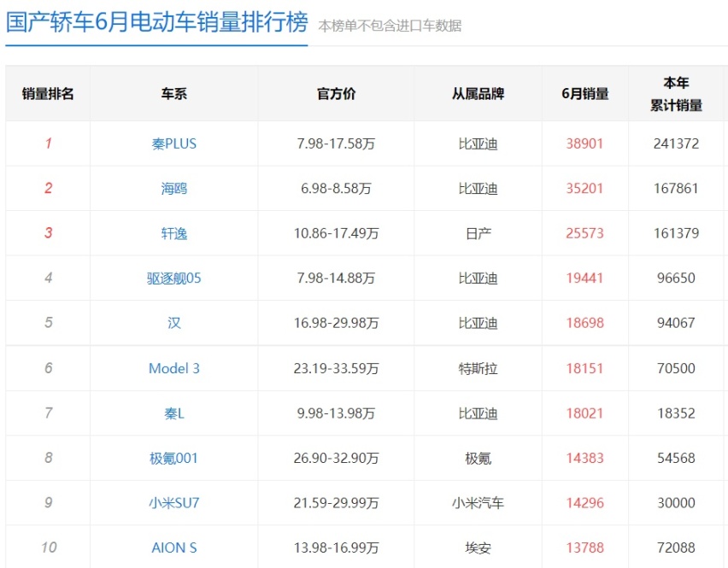Click the 从属品牌 column header
Image resolution: width=728 pixels, height=568 pixels.
(478, 94)
